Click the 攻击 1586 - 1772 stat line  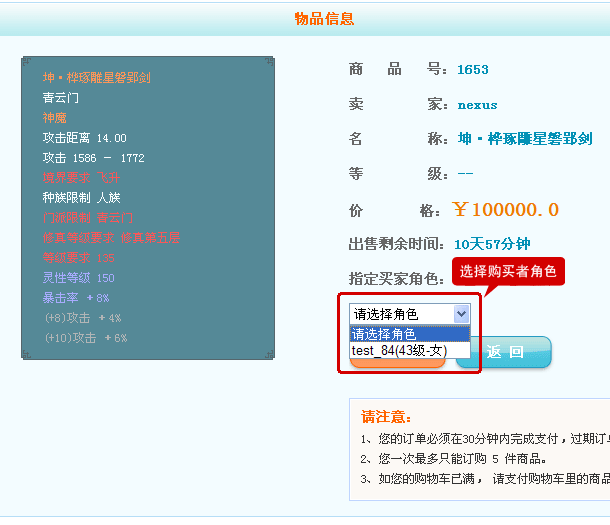coord(93,158)
